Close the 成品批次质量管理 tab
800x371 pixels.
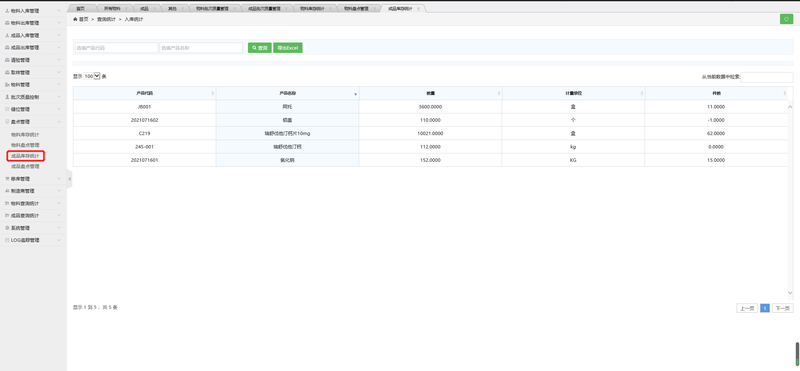click(x=287, y=9)
